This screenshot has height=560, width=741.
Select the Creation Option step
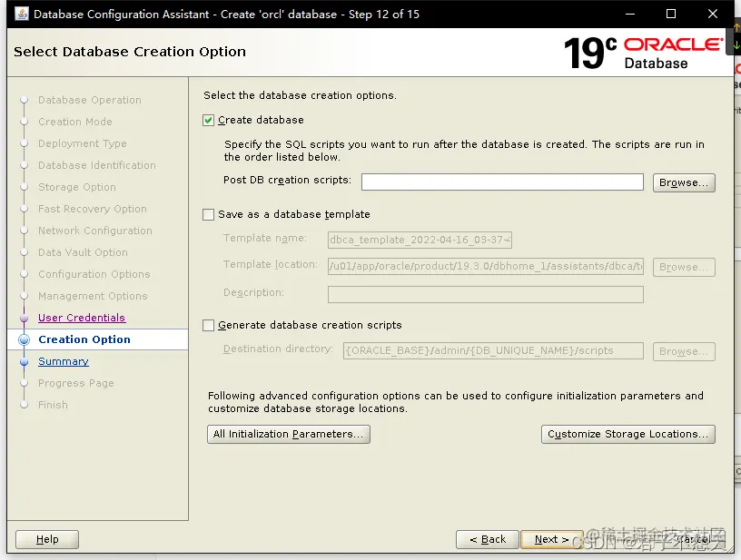(x=84, y=339)
